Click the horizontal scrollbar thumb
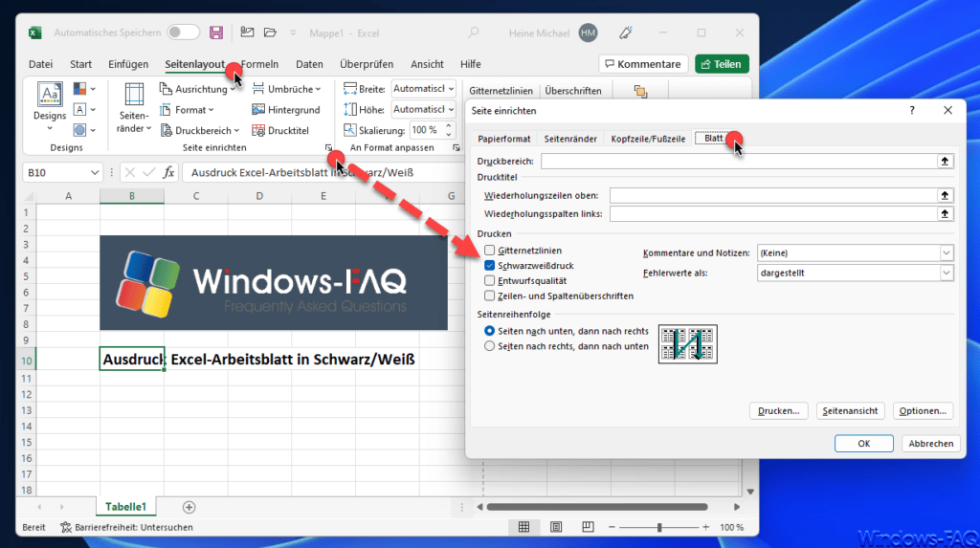The height and width of the screenshot is (548, 980). coord(597,507)
